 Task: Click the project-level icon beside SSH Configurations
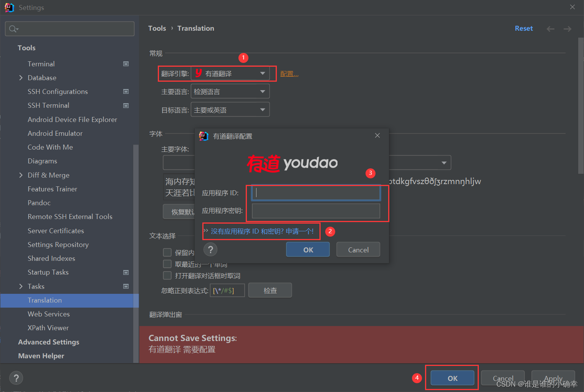click(x=126, y=91)
